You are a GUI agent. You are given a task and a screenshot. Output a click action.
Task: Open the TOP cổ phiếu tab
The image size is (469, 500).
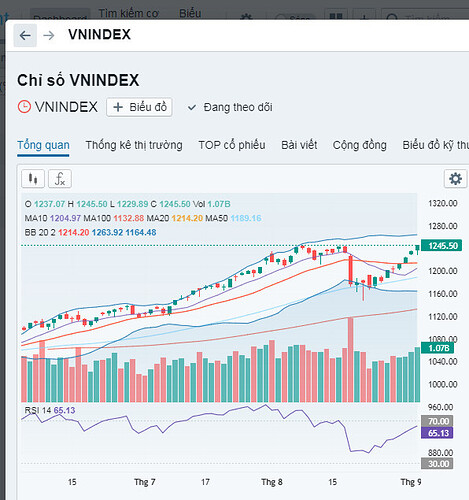point(232,145)
